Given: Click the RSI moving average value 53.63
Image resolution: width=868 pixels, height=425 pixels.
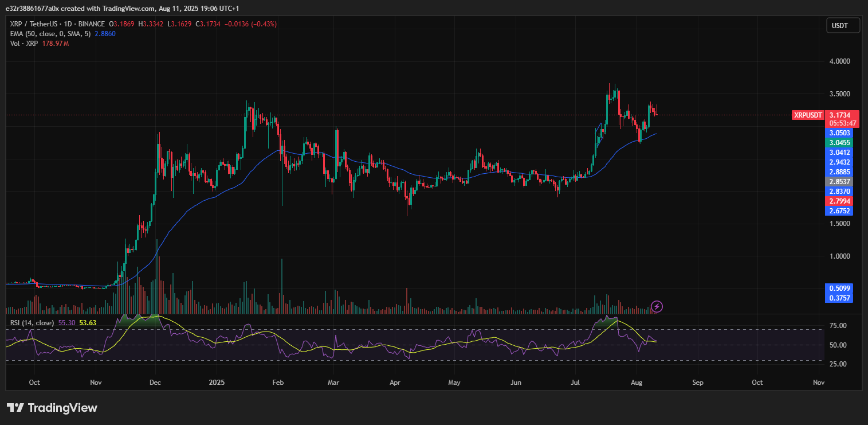Looking at the screenshot, I should pyautogui.click(x=88, y=323).
